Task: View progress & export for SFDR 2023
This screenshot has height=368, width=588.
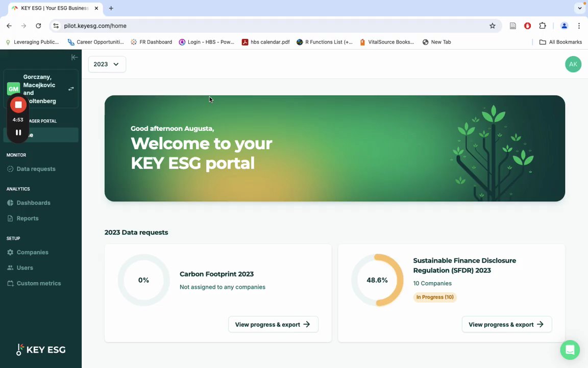Action: tap(507, 325)
